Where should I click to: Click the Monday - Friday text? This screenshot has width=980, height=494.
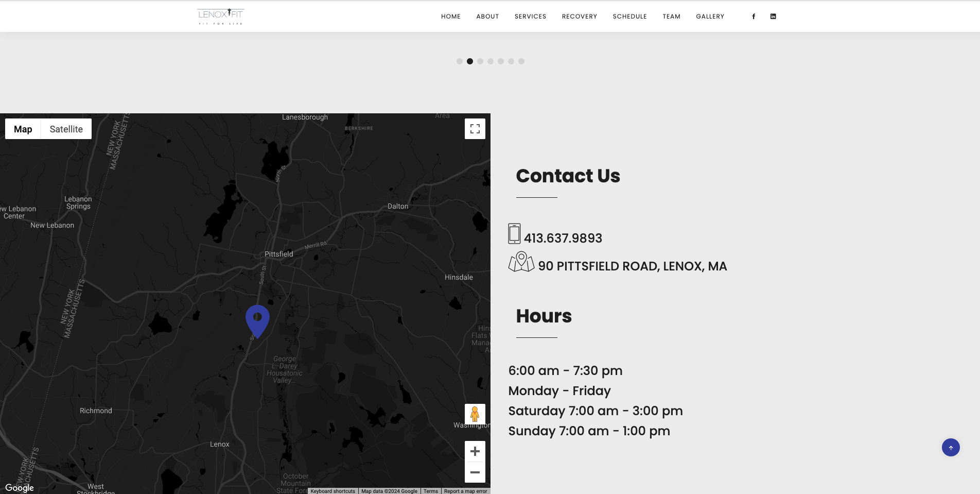pyautogui.click(x=559, y=391)
